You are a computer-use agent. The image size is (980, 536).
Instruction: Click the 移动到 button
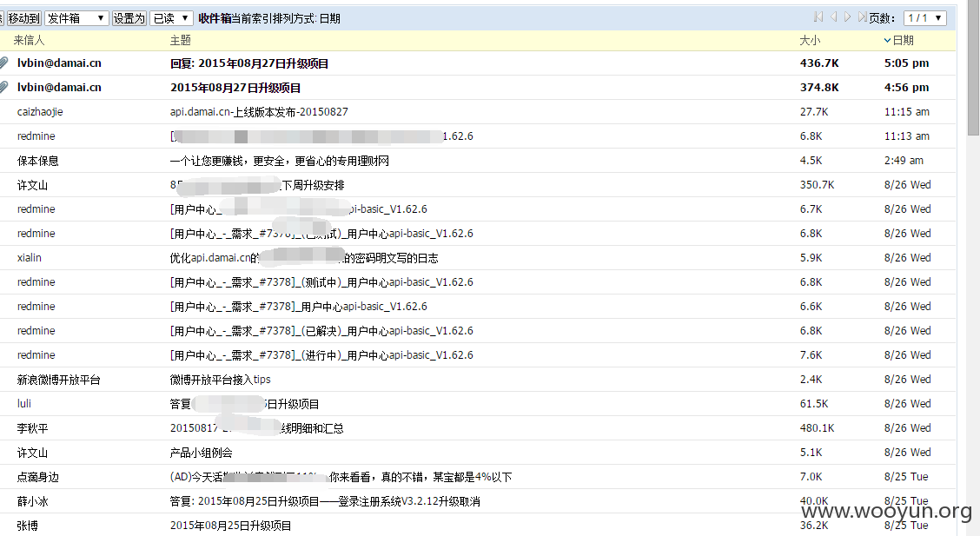[x=23, y=18]
